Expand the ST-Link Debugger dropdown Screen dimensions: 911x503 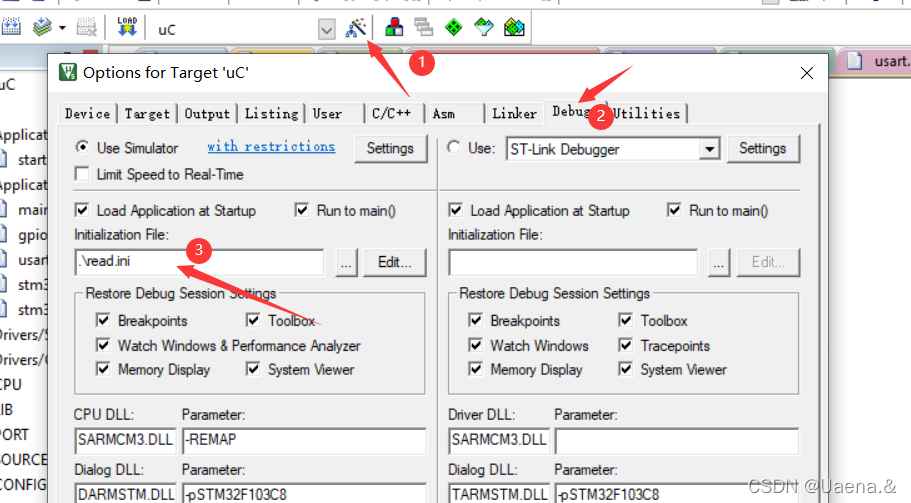tap(709, 149)
